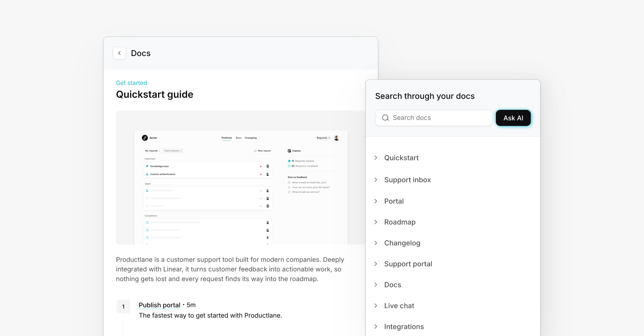Click the Get started breadcrumb link
Screen dimensions: 644x336
click(x=131, y=83)
